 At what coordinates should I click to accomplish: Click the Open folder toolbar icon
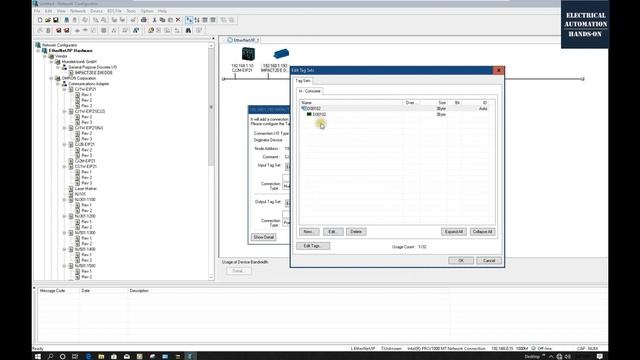pos(48,20)
